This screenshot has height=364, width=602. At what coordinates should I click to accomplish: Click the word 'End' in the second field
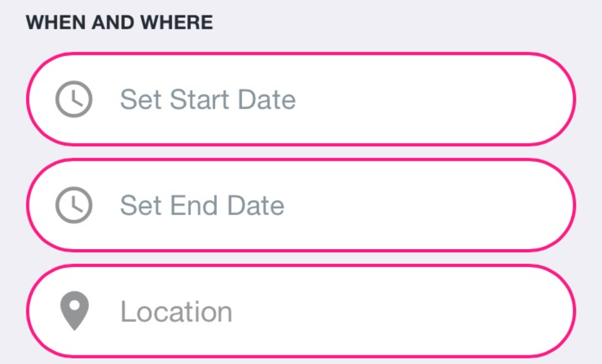click(194, 205)
